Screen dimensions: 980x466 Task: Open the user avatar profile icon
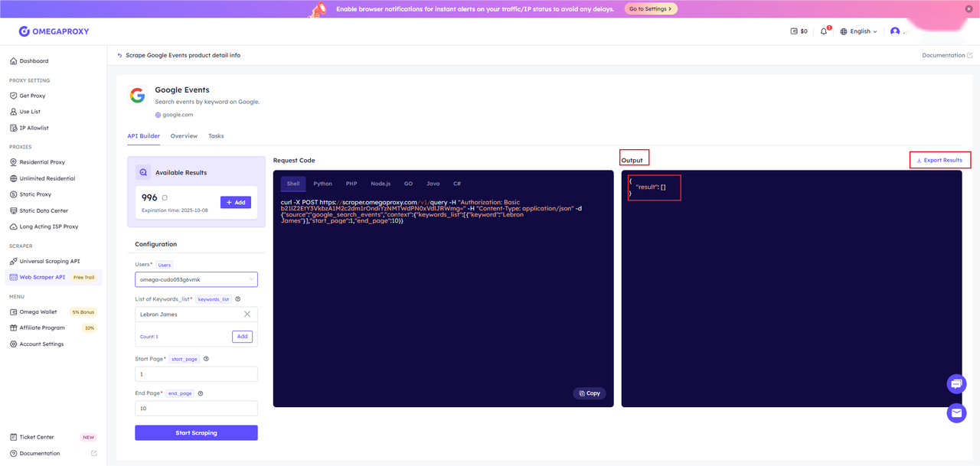(895, 31)
